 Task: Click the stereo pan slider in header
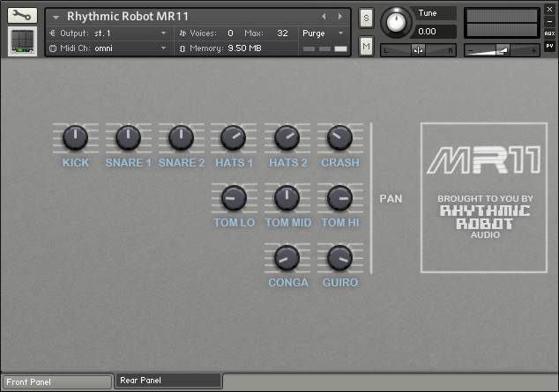tap(418, 50)
